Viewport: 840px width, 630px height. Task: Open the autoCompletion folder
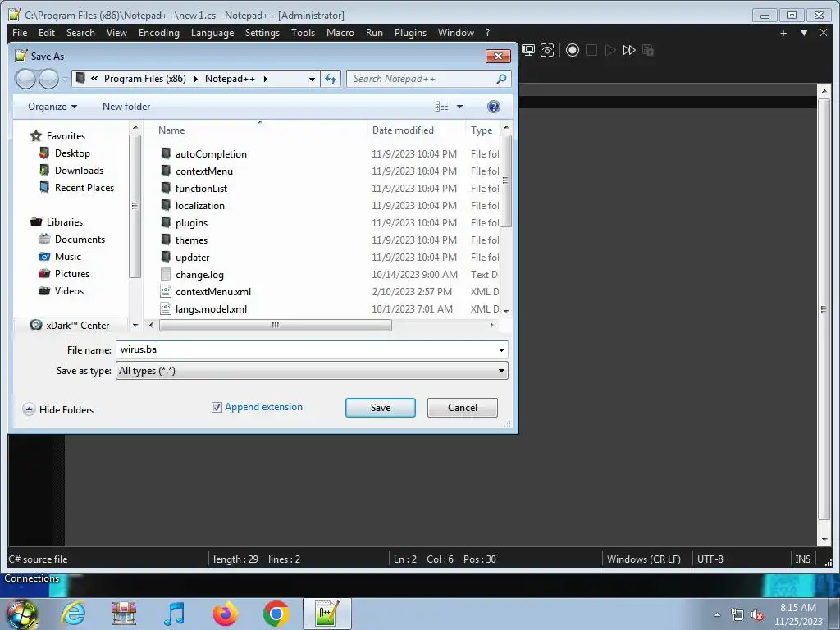coord(211,153)
